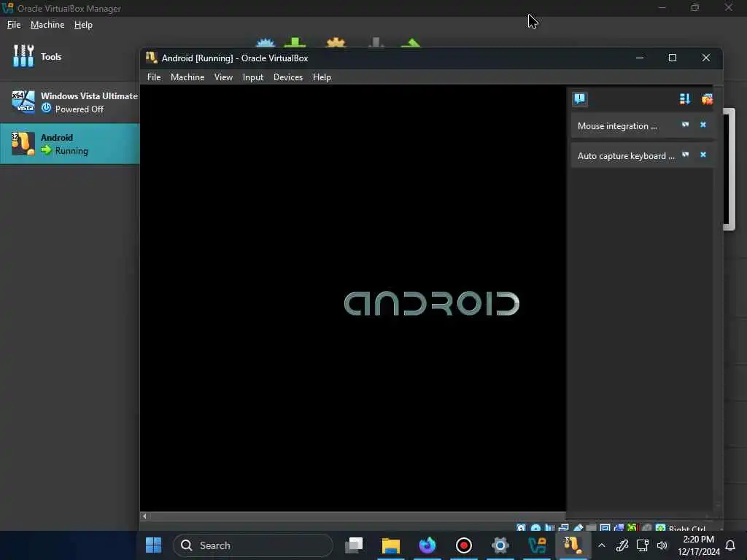This screenshot has height=560, width=747.
Task: Show hidden system tray icons
Action: click(x=602, y=545)
